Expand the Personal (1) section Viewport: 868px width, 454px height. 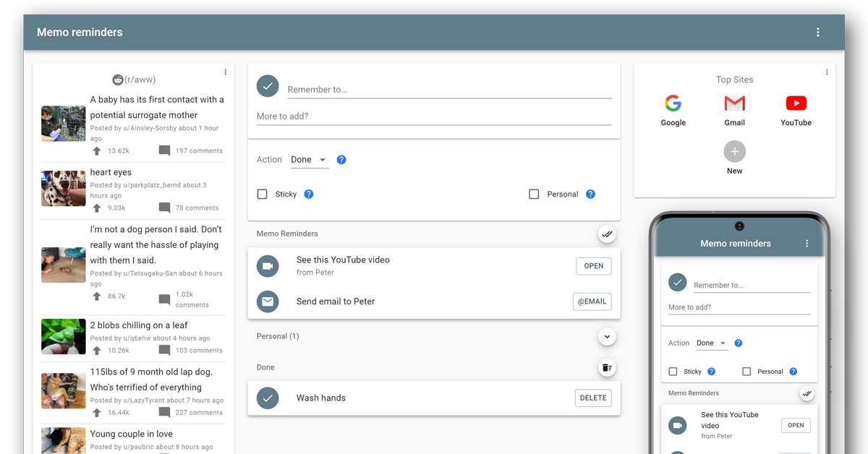[607, 337]
